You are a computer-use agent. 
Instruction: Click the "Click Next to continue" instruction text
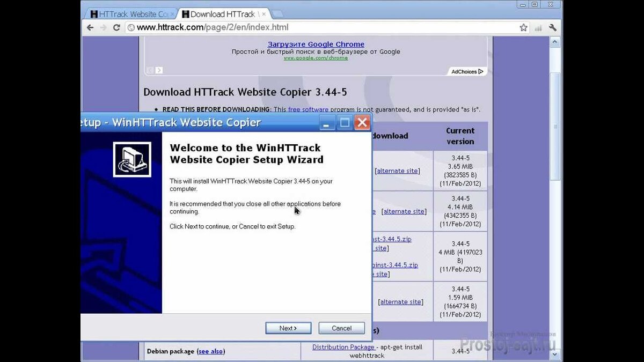pos(232,226)
